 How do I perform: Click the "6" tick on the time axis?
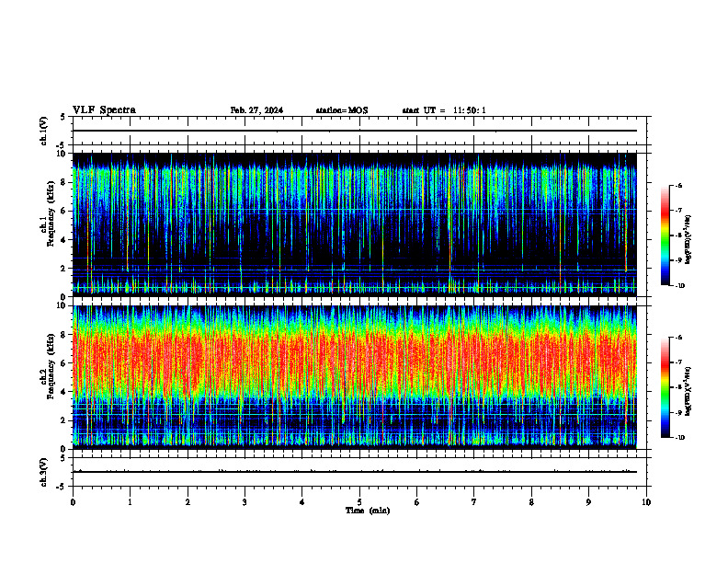coord(416,502)
